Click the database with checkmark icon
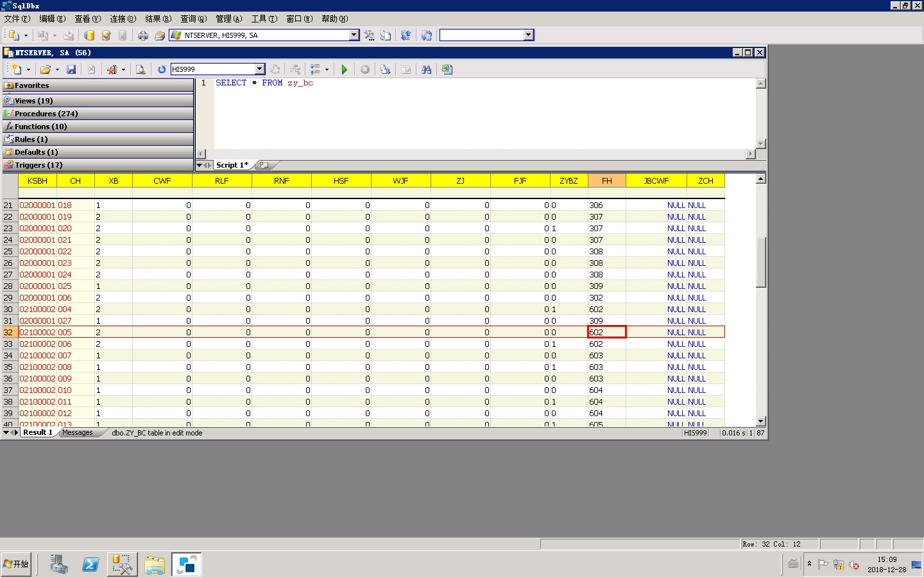Image resolution: width=924 pixels, height=578 pixels. tap(107, 35)
